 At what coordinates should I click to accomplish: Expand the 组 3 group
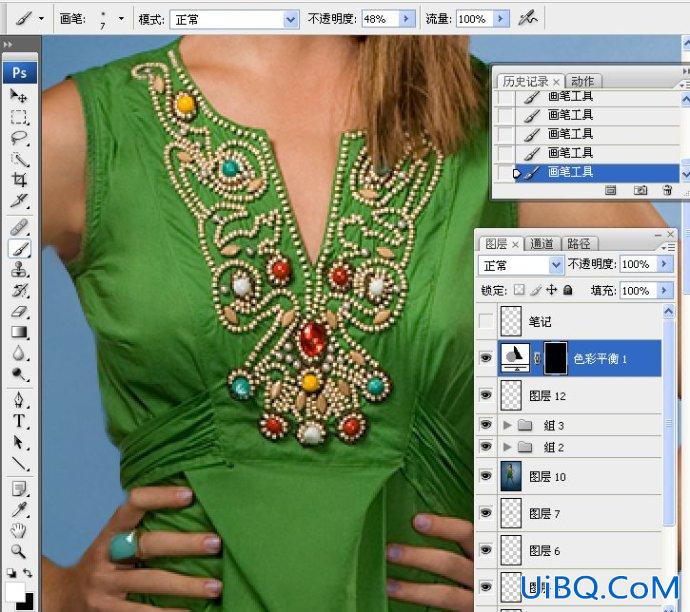pos(507,425)
